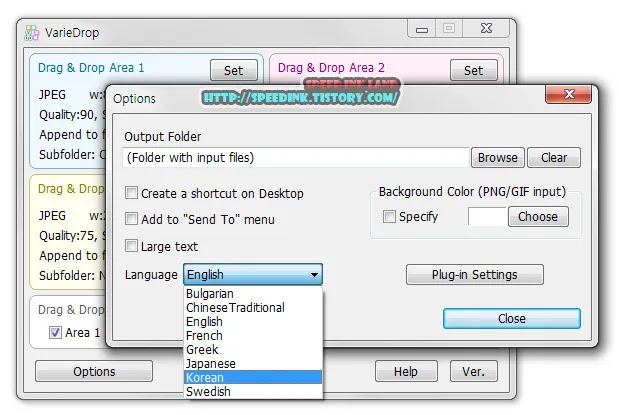Select Bulgarian from language list
This screenshot has width=619, height=415.
253,294
